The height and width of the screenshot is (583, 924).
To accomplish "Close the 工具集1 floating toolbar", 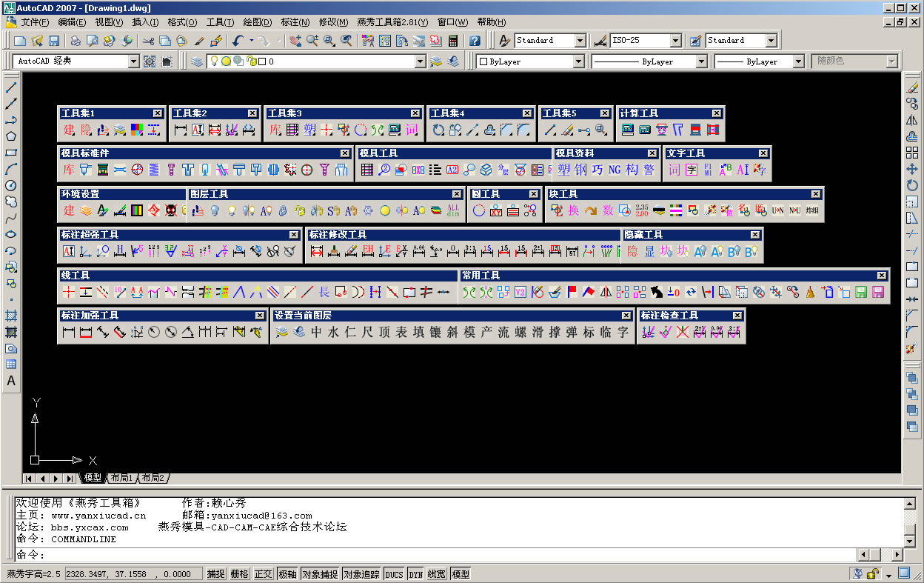I will point(158,113).
